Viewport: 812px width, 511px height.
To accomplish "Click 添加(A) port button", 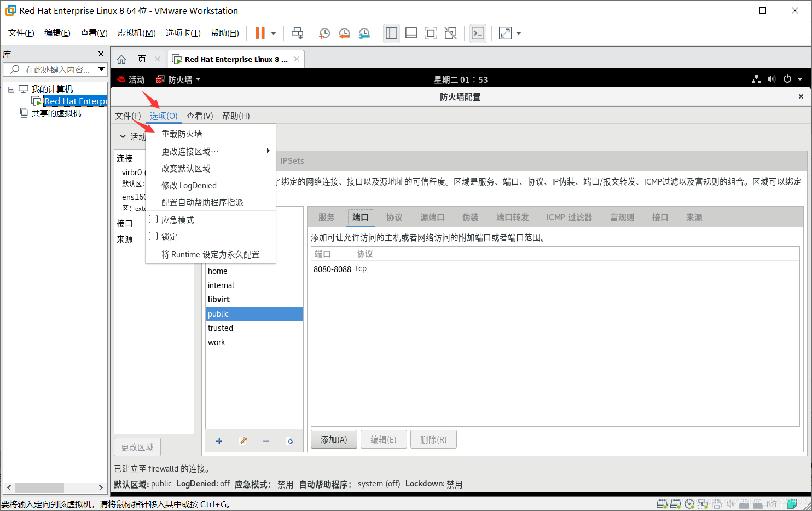I will (334, 439).
